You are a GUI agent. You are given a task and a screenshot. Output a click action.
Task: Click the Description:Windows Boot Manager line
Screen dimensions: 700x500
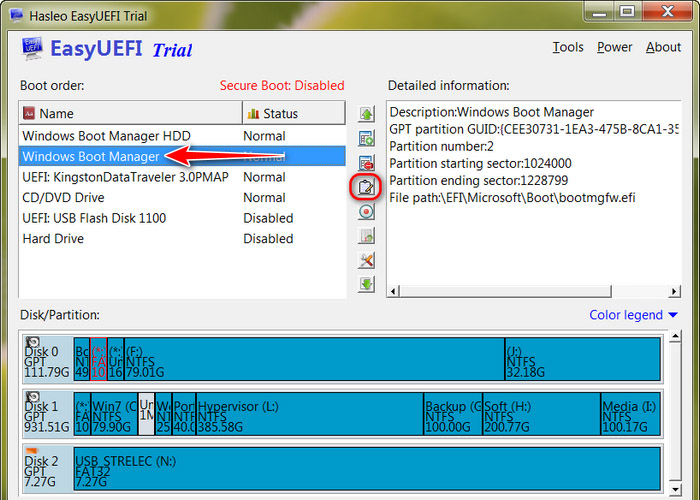[x=492, y=112]
